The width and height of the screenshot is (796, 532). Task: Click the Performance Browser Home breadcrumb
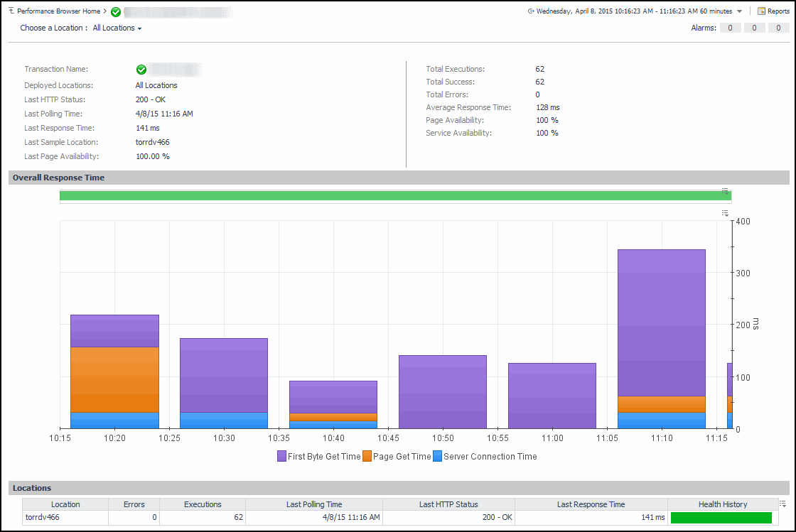58,11
